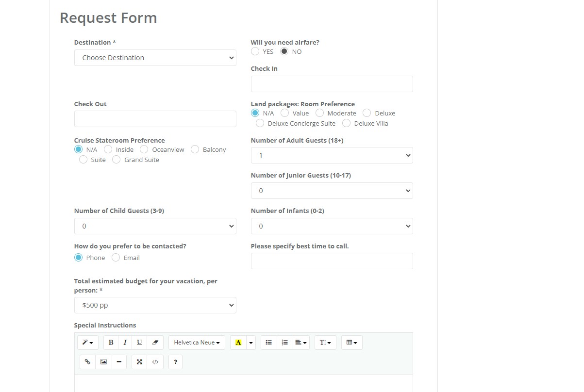
Task: Choose Email as preferred contact method
Action: 116,258
